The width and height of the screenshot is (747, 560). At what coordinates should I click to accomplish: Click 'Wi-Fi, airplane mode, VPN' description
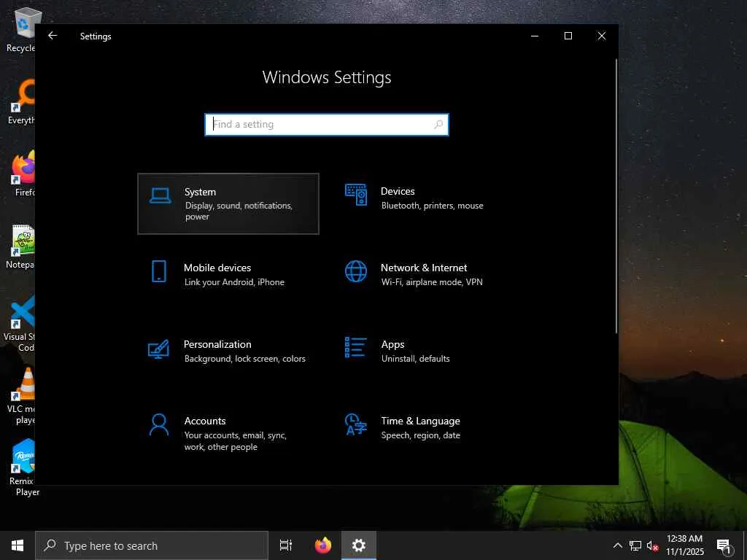[432, 282]
